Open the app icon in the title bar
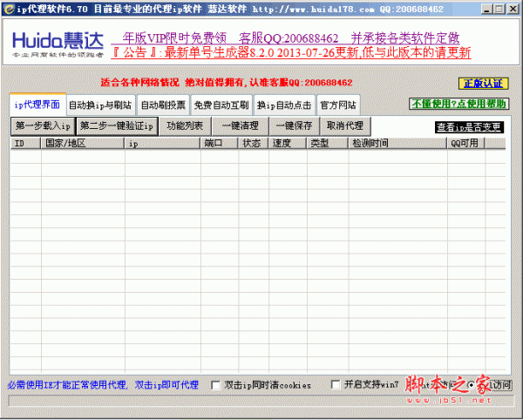 click(x=9, y=9)
